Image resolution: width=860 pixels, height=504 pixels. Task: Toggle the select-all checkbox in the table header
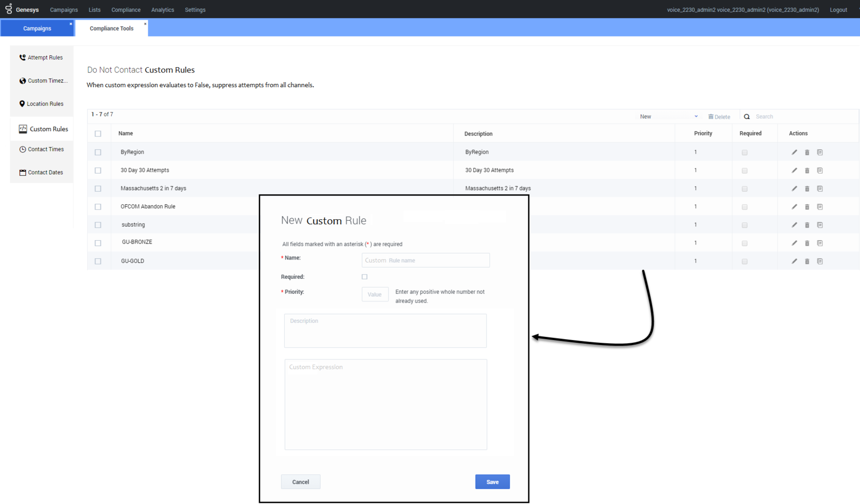(98, 134)
